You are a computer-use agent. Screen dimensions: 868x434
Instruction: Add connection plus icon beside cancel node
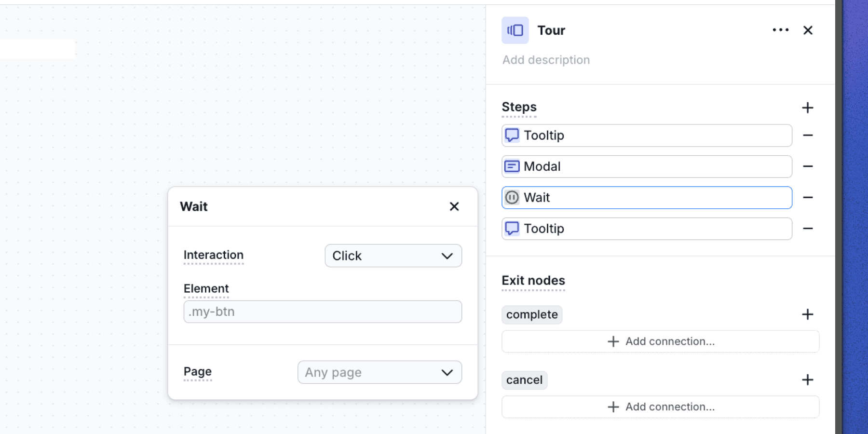(807, 380)
